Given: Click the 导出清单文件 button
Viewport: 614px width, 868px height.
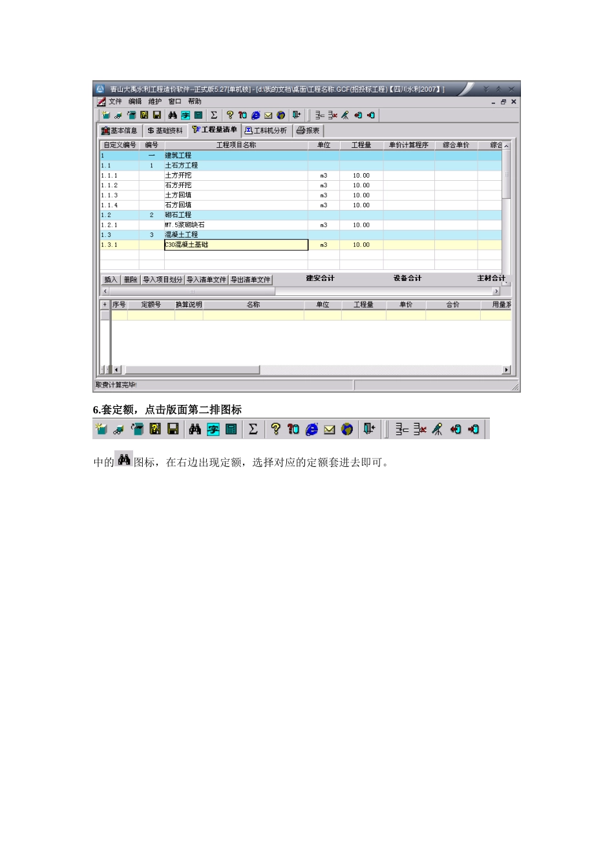Looking at the screenshot, I should tap(251, 280).
